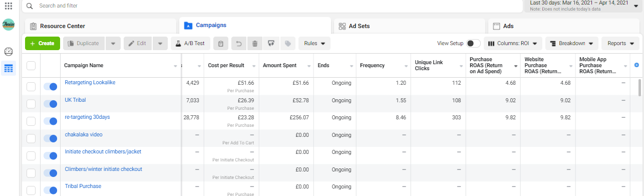Open the account overview gauge icon
The height and width of the screenshot is (196, 644).
tap(9, 52)
